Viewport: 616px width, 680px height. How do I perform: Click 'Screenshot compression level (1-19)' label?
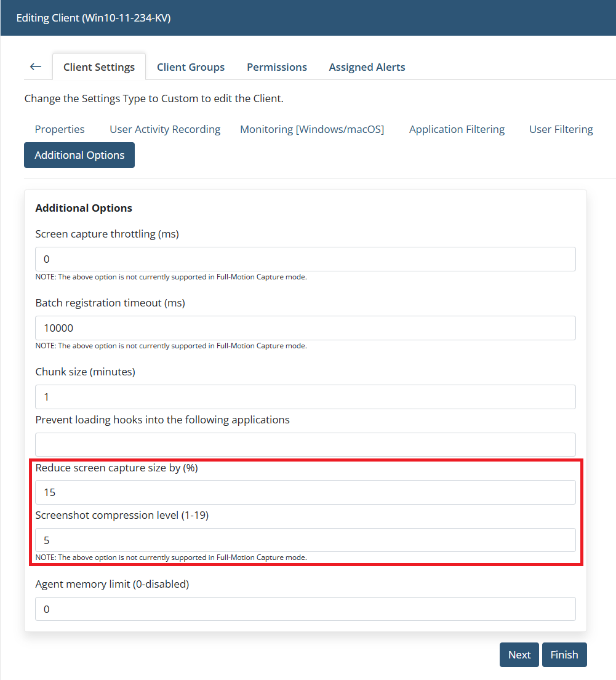(x=122, y=515)
